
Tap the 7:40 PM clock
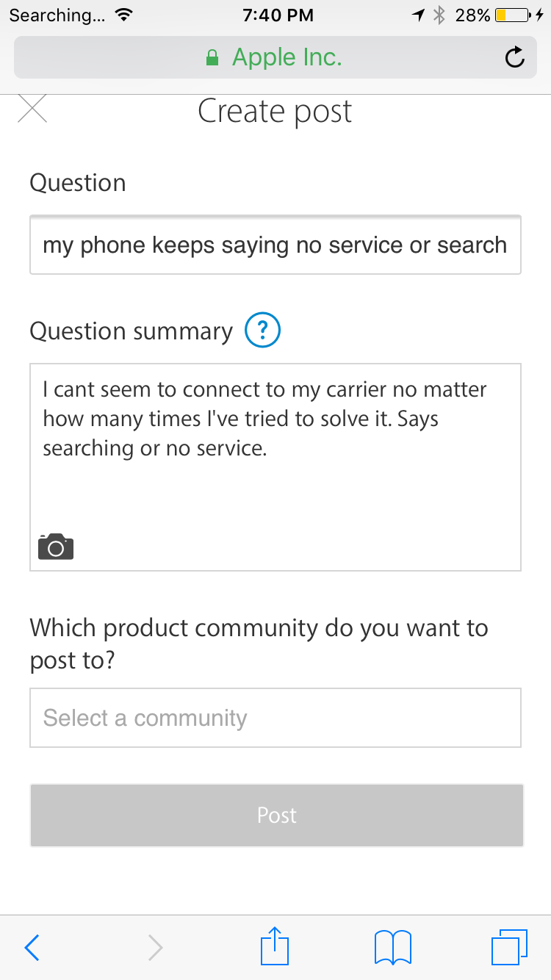(x=277, y=15)
